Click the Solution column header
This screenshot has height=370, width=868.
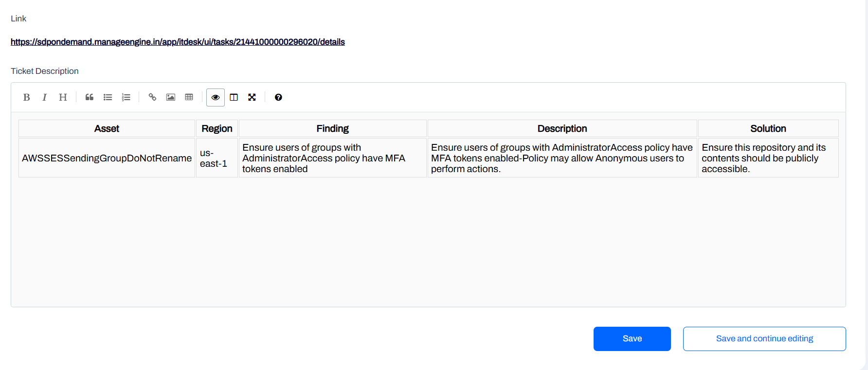768,128
